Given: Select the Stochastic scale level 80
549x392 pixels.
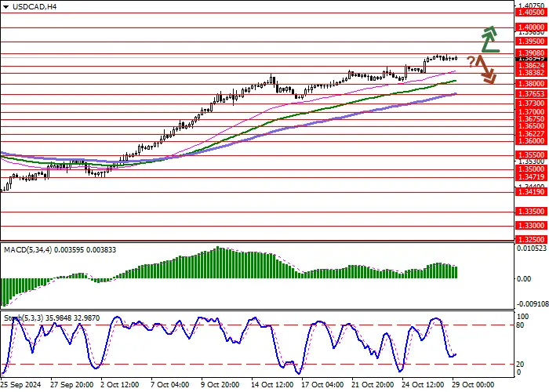Looking at the screenshot, I should point(520,325).
